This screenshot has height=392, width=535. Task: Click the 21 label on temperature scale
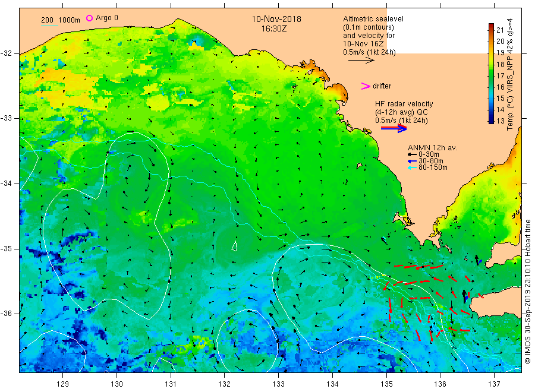click(500, 30)
